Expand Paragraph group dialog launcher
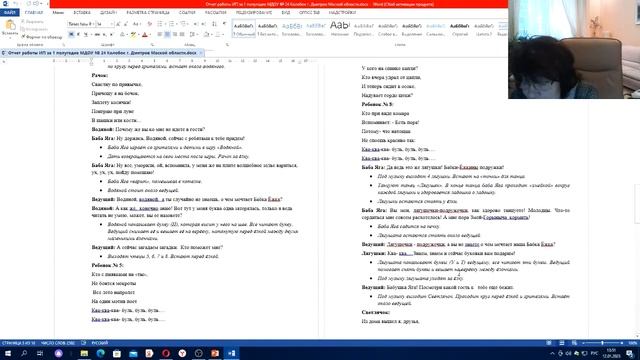Image resolution: width=640 pixels, height=360 pixels. coord(227,45)
